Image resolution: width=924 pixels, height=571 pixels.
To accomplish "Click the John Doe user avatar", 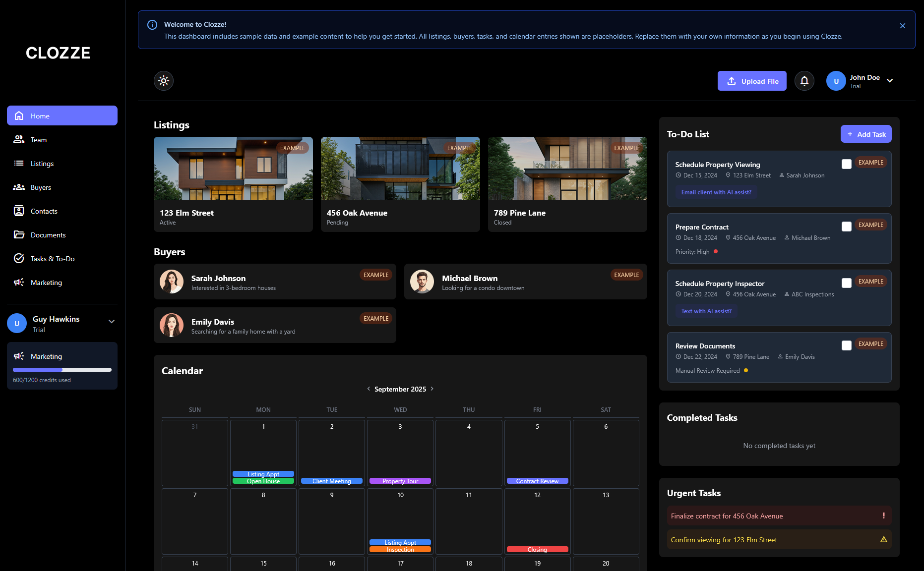I will coord(836,81).
